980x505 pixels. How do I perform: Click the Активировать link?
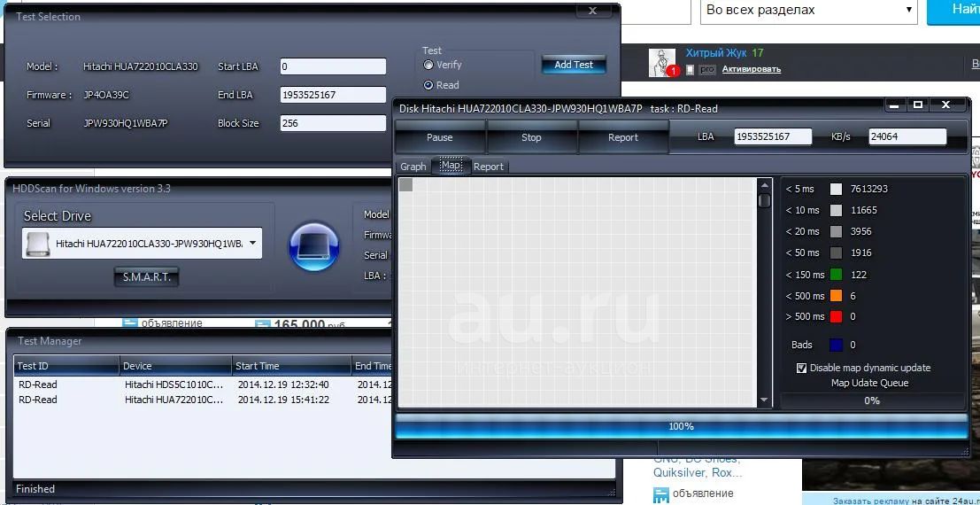pyautogui.click(x=752, y=69)
